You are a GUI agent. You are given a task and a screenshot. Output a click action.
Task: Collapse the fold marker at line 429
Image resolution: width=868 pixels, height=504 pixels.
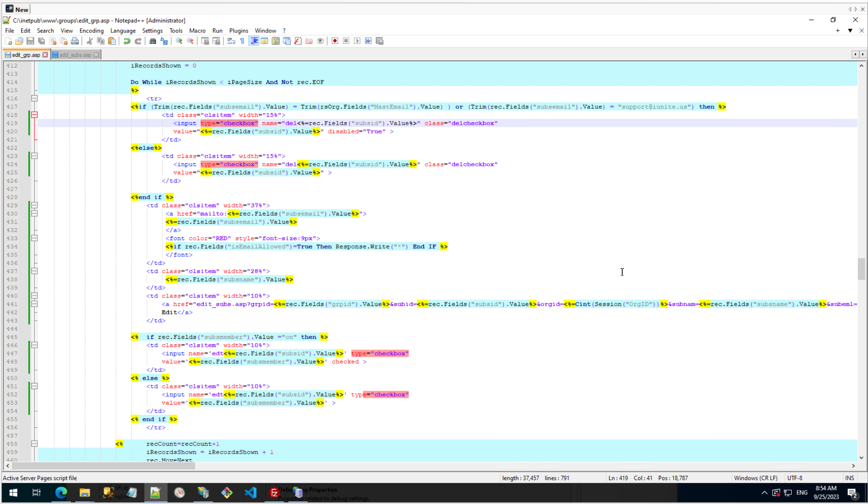tap(34, 205)
